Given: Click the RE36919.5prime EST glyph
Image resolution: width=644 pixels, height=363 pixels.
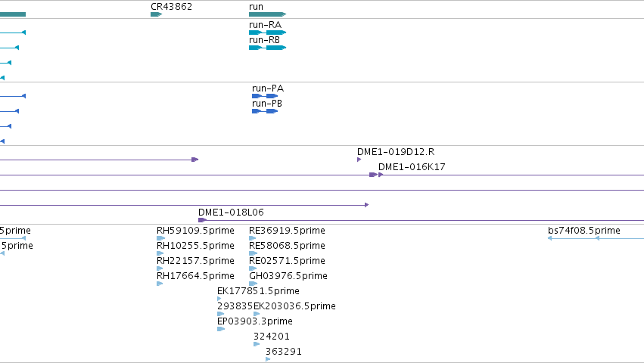Looking at the screenshot, I should pos(253,238).
